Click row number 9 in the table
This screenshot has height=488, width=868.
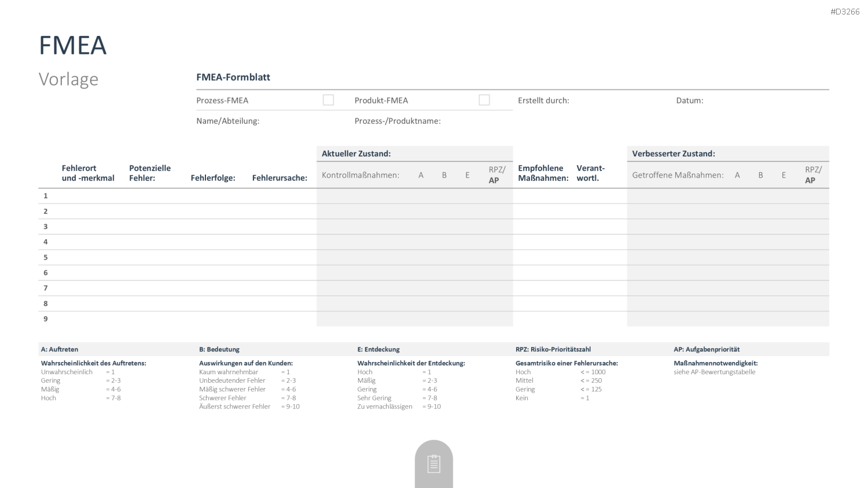(x=45, y=319)
